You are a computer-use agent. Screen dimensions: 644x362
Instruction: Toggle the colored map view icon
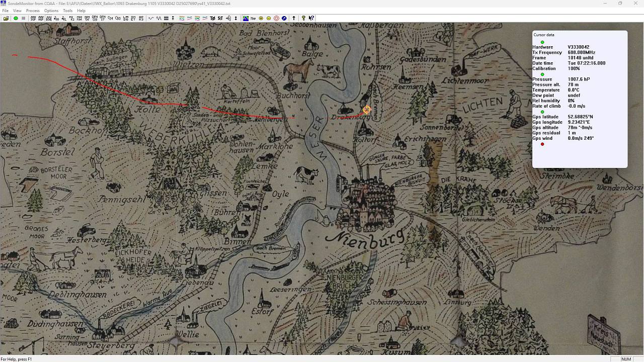[x=246, y=18]
